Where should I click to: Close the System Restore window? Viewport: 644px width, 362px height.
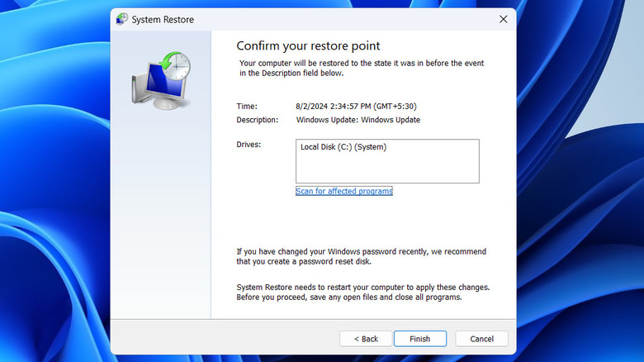click(503, 19)
